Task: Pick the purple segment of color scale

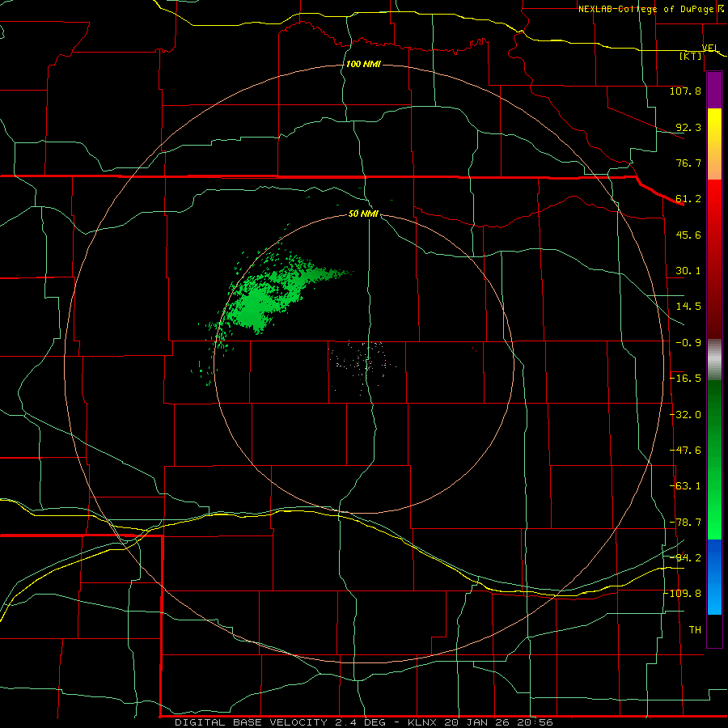Action: (714, 90)
